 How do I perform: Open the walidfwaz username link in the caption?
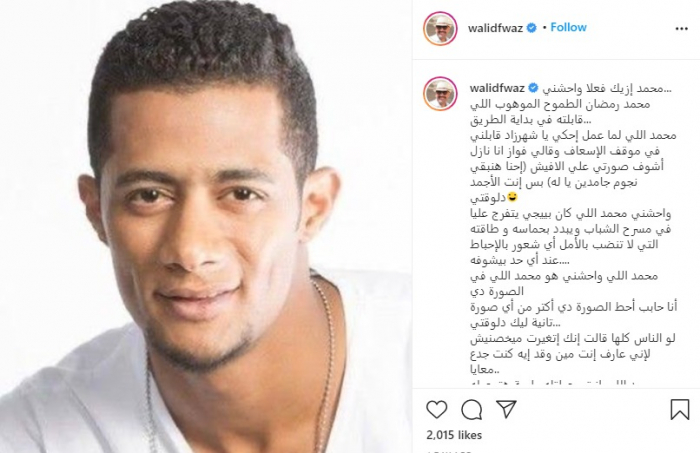(x=497, y=88)
